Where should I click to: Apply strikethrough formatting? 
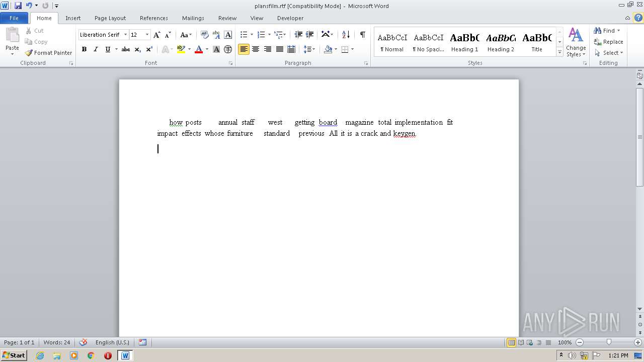point(126,49)
